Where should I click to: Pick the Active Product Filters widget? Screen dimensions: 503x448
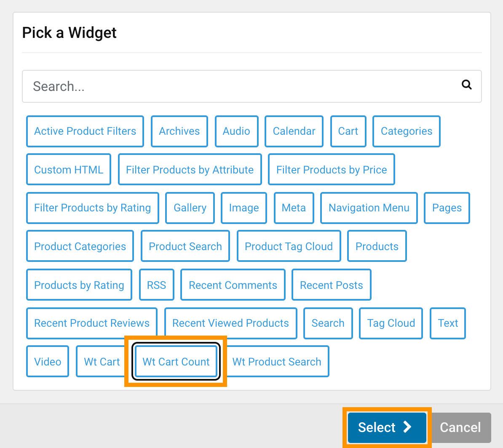tap(85, 131)
